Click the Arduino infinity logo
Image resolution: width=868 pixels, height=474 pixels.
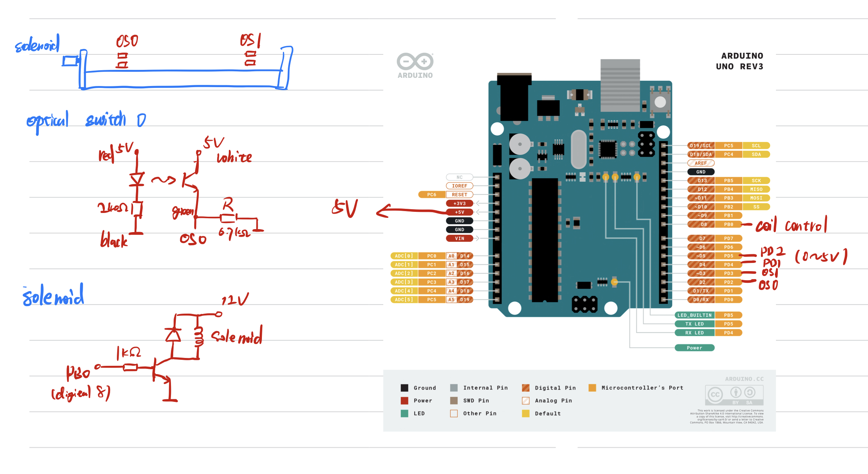coord(415,61)
